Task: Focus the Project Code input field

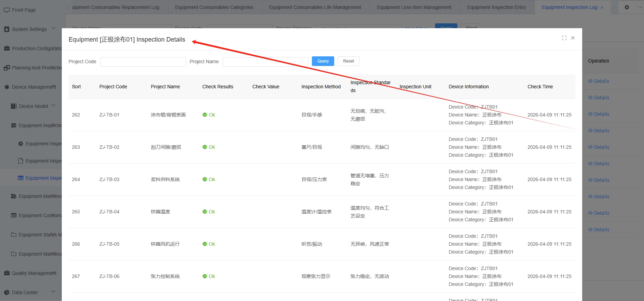Action: 143,62
